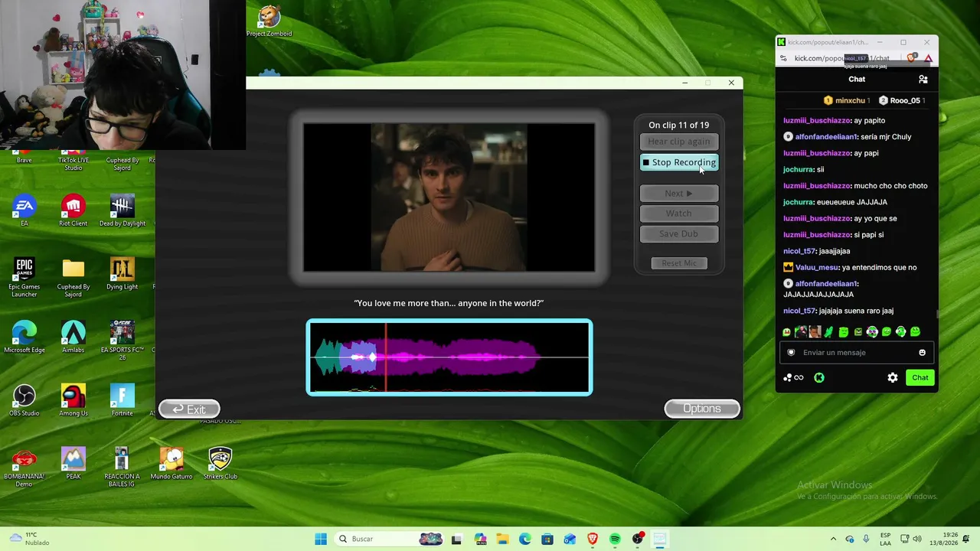Viewport: 980px width, 551px height.
Task: Open the Microsoft Edge desktop shortcut
Action: click(24, 337)
